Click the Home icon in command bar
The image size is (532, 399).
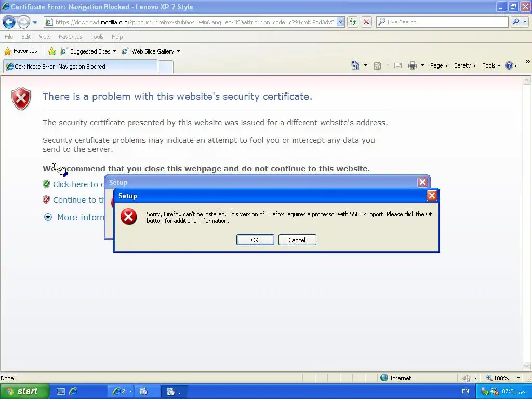355,65
